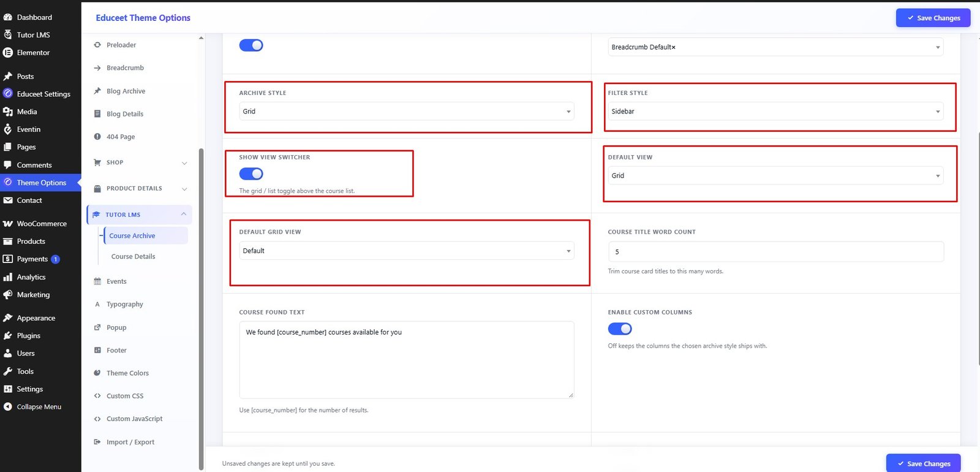Open the Default View dropdown

(x=775, y=176)
